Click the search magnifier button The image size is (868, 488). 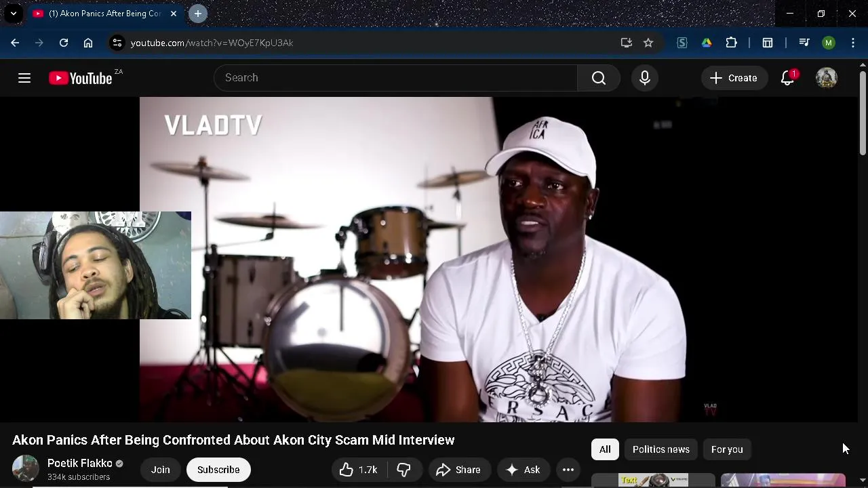tap(599, 78)
